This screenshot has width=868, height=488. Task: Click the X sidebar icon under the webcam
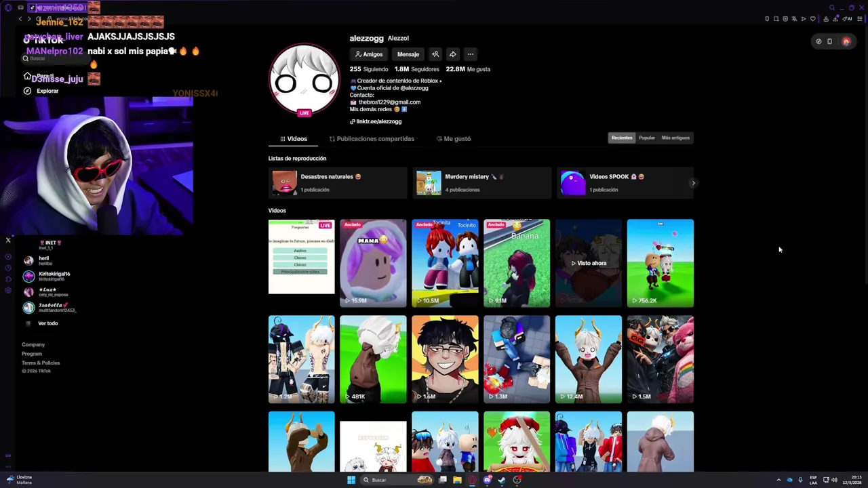point(8,240)
